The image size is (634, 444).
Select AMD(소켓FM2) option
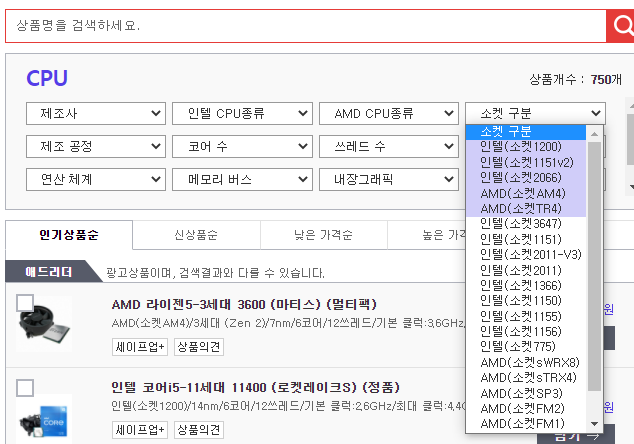[526, 408]
